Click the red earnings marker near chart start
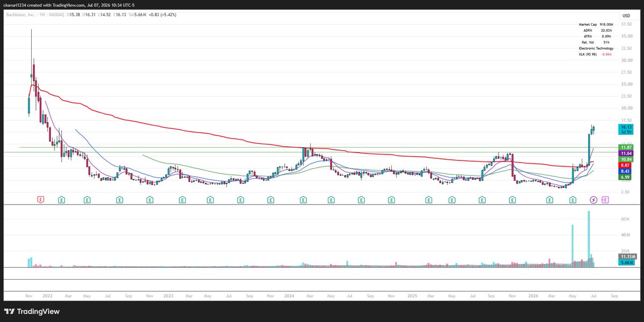644x322 pixels. (x=40, y=200)
